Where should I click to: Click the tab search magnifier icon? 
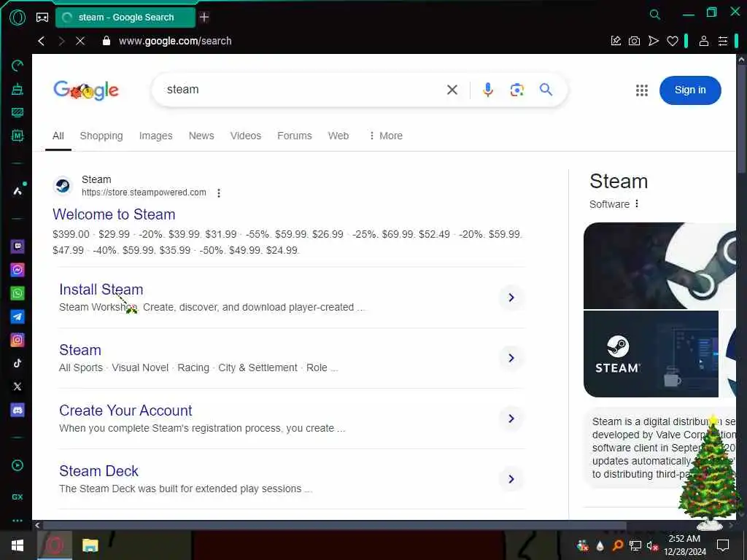tap(654, 15)
